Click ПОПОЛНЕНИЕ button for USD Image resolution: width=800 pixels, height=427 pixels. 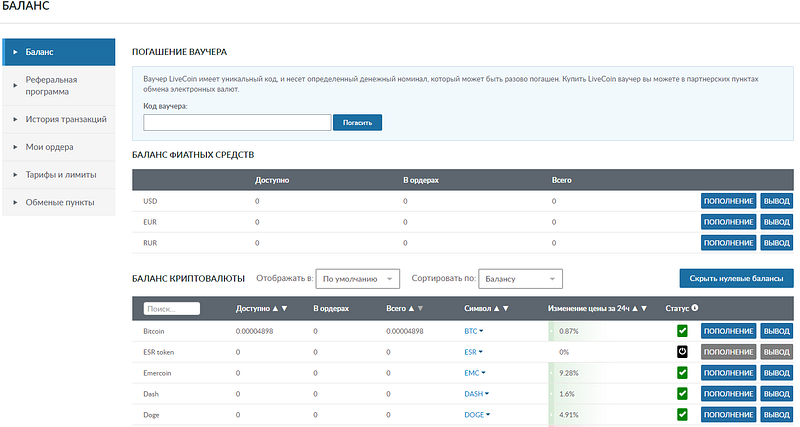tap(729, 201)
